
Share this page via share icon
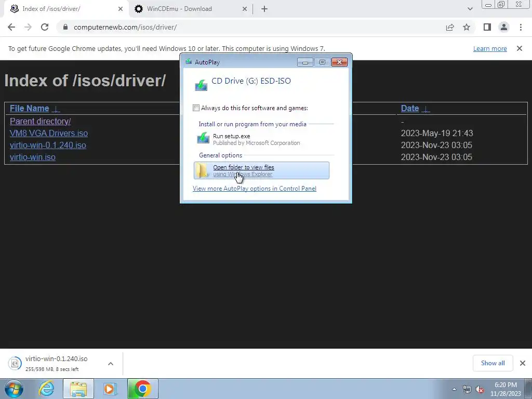[450, 27]
